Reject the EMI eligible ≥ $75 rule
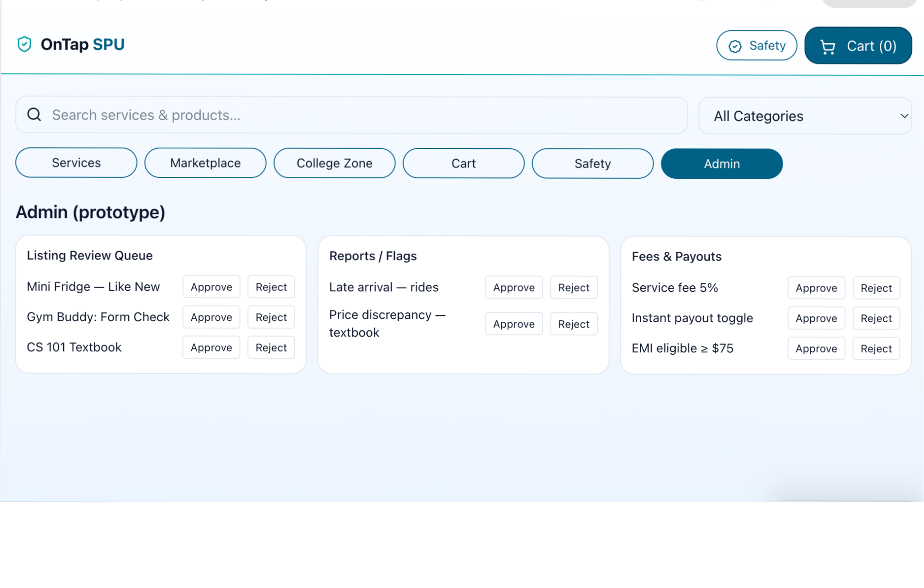This screenshot has width=924, height=588. point(876,348)
